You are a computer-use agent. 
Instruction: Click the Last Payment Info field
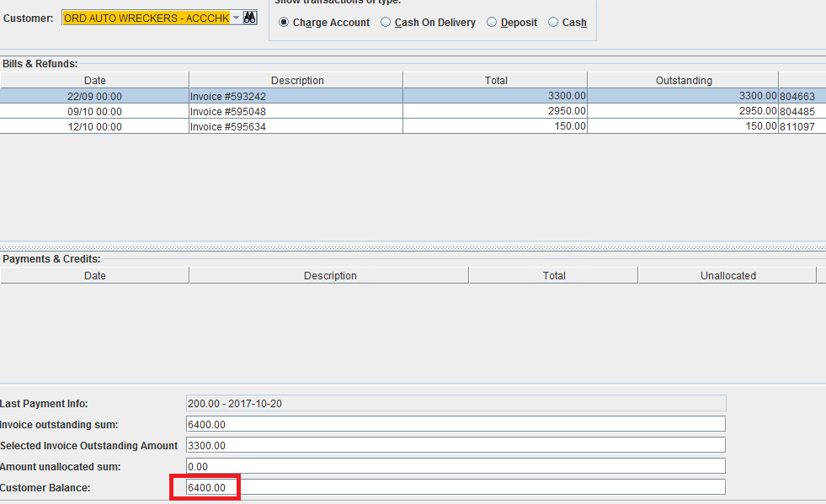click(x=456, y=403)
